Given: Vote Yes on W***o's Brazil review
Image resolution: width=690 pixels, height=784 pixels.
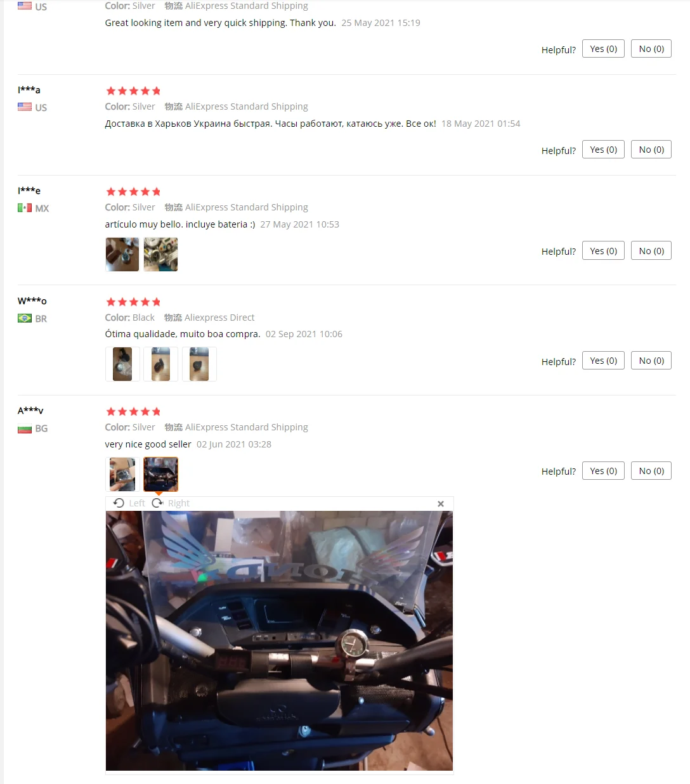Looking at the screenshot, I should [604, 361].
